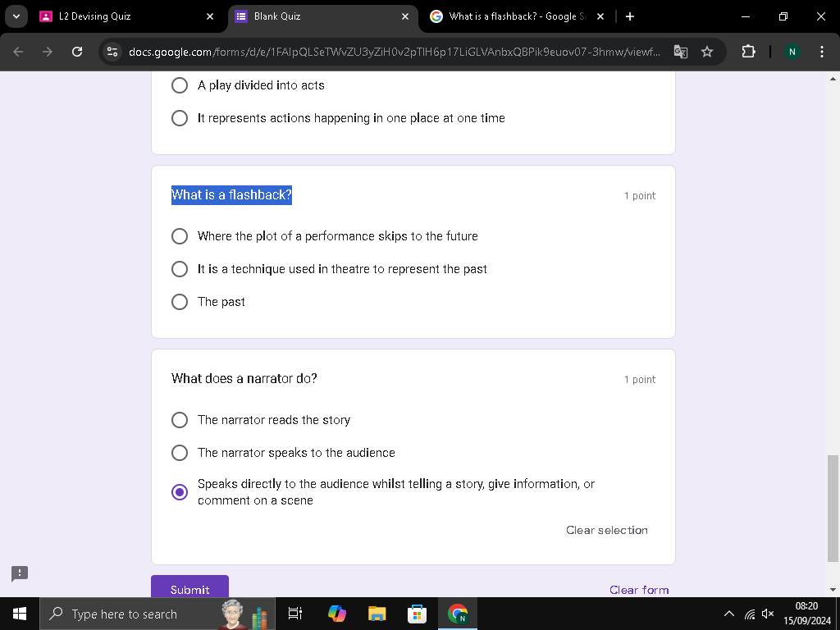
Task: Open the Chrome profile N avatar
Action: pyautogui.click(x=792, y=52)
